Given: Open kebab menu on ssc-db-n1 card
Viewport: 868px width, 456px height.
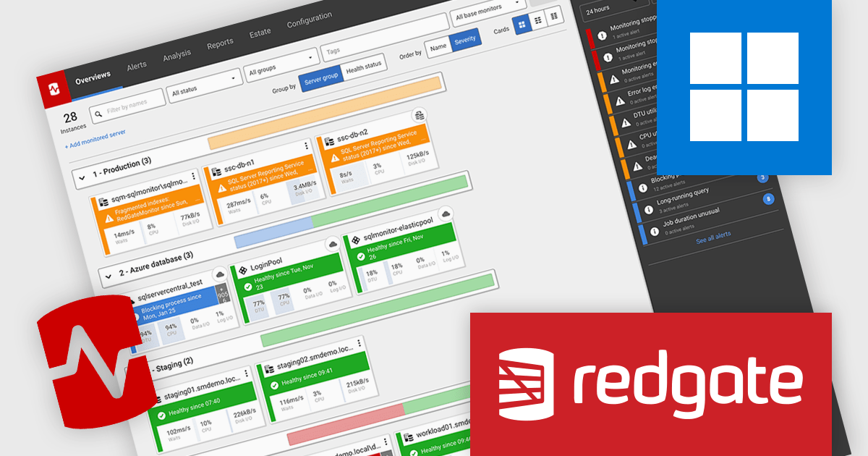Looking at the screenshot, I should click(307, 146).
